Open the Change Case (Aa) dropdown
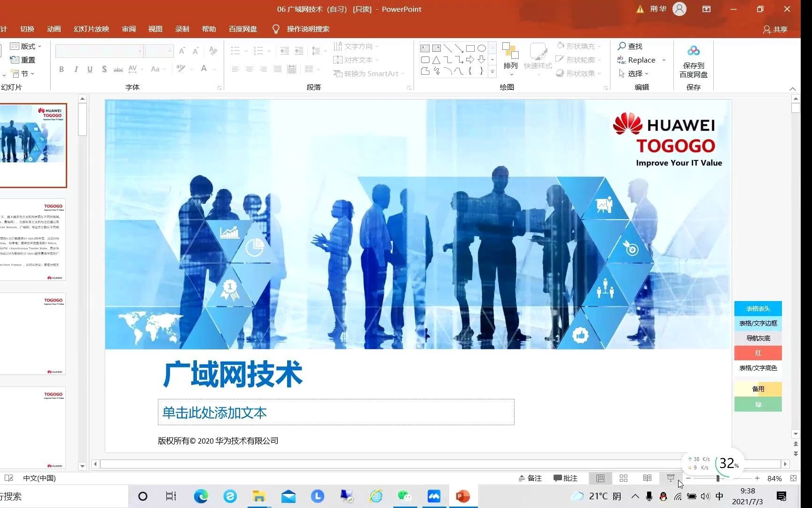 coord(158,69)
